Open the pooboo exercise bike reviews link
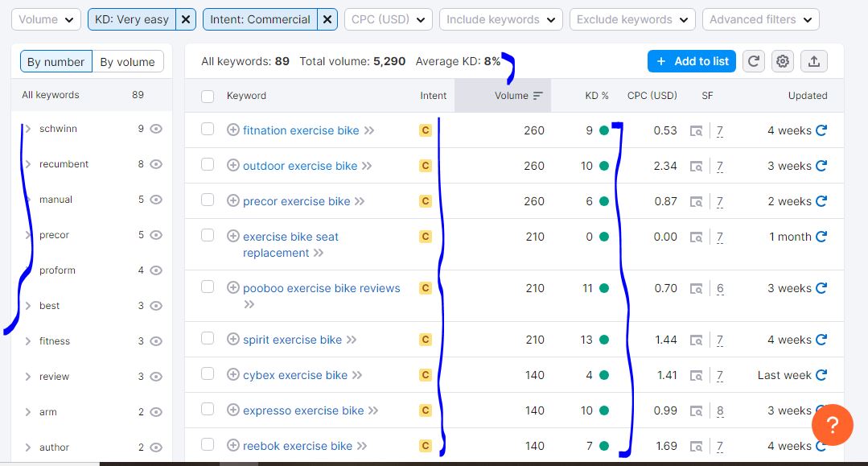868x466 pixels. (x=321, y=288)
